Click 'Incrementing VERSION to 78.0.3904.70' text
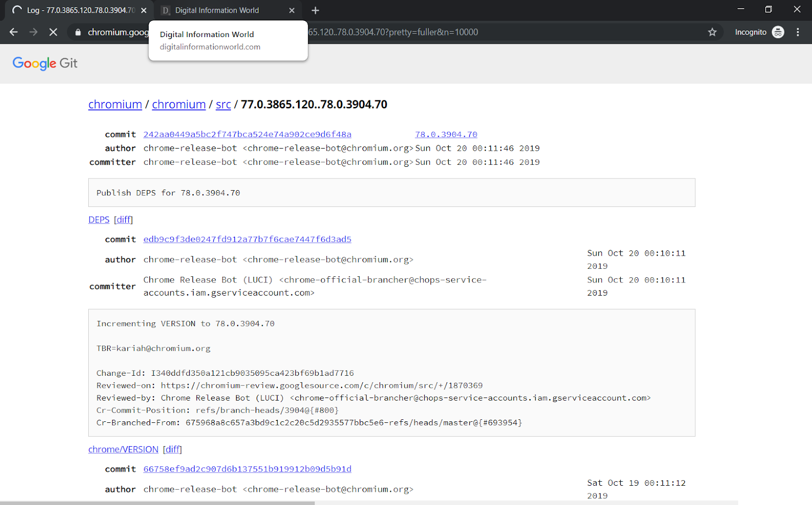Screen dimensions: 812x505 coord(186,323)
